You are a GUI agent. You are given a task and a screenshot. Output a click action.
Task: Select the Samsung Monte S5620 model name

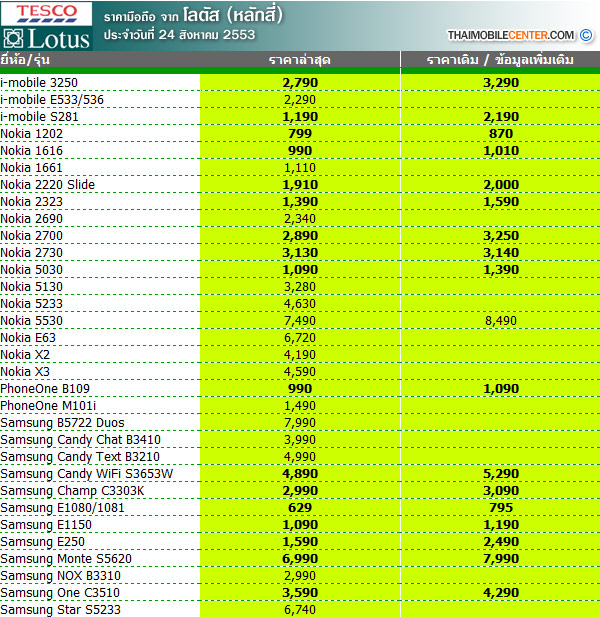pyautogui.click(x=66, y=558)
